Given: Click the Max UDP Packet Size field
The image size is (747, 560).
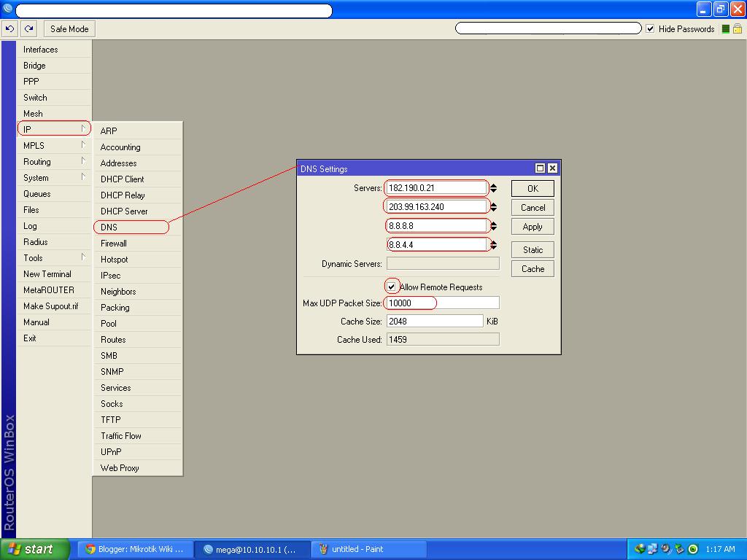Looking at the screenshot, I should click(443, 303).
